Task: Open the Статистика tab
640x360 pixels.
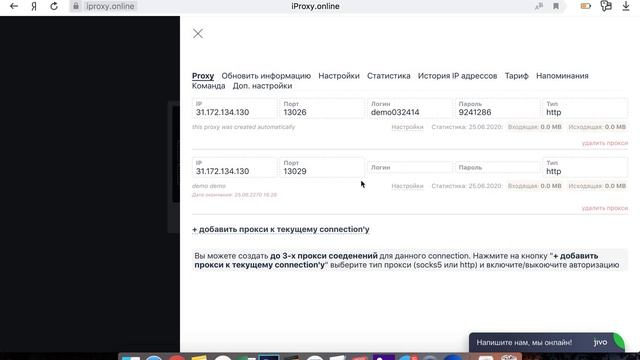Action: tap(389, 76)
